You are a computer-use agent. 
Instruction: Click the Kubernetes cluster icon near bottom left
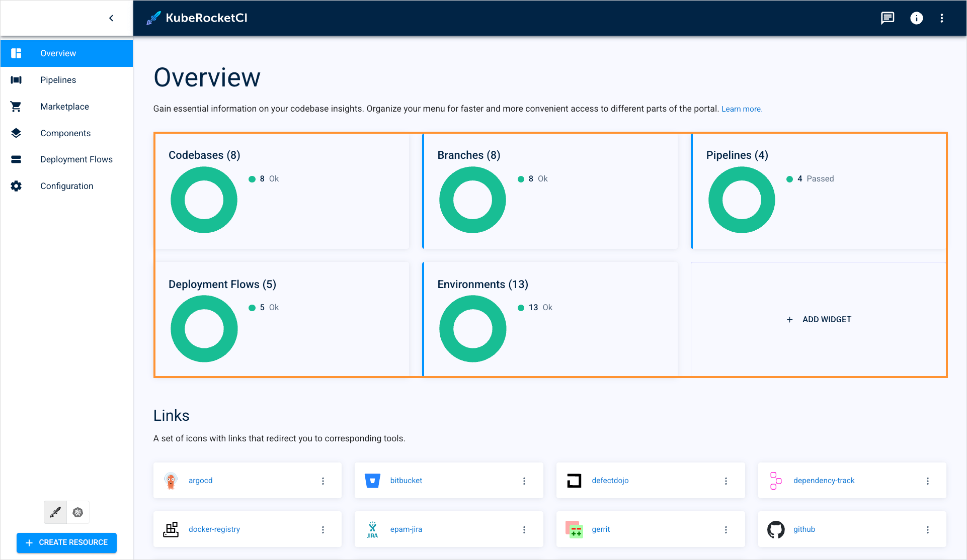click(x=77, y=512)
